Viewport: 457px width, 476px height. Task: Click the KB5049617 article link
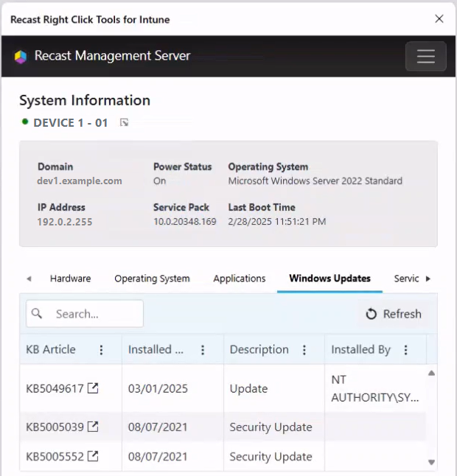[x=55, y=388]
